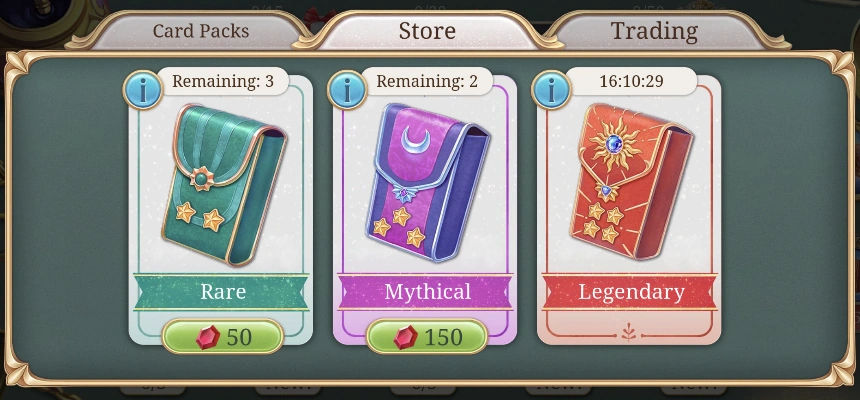
Task: Switch to the Trading tab
Action: point(654,31)
